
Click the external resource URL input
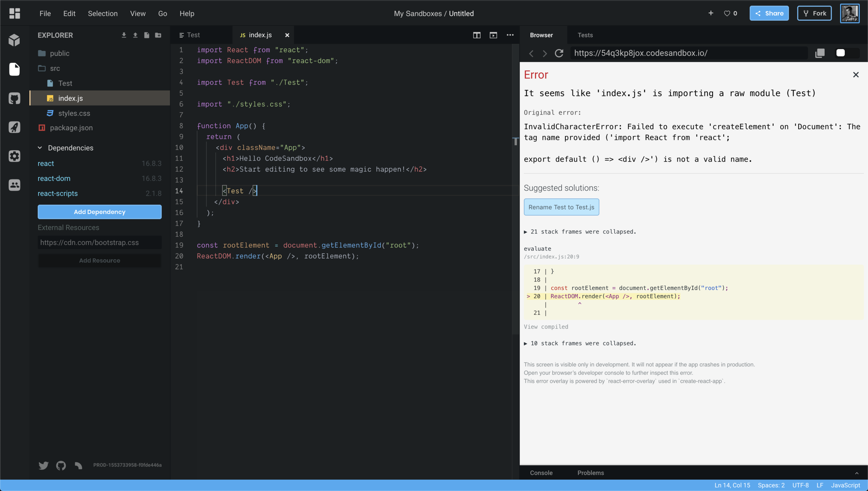coord(99,243)
